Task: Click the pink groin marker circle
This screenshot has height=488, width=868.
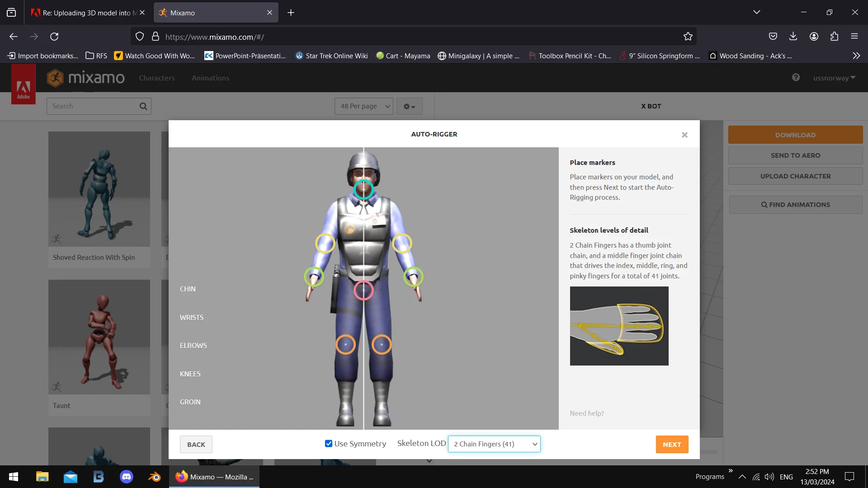Action: (363, 291)
